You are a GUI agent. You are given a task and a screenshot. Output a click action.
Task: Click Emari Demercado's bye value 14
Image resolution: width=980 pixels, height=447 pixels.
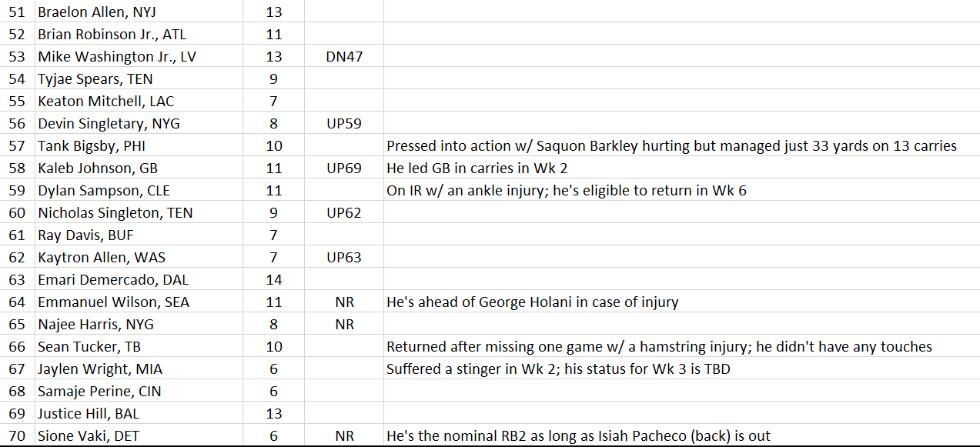click(x=273, y=279)
